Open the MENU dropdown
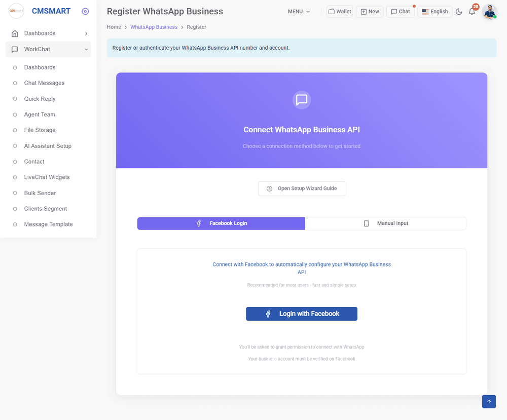Screen dimensions: 507x420 pyautogui.click(x=299, y=12)
